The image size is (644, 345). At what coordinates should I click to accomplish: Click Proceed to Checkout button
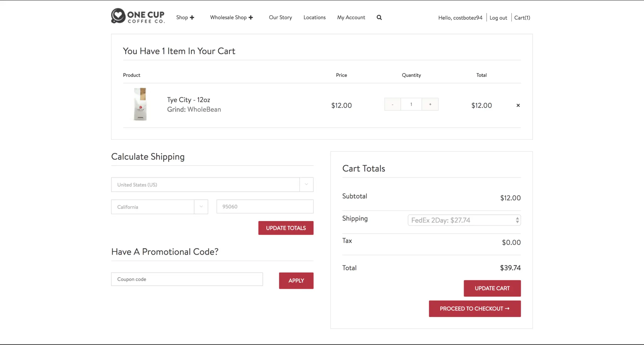[475, 309]
